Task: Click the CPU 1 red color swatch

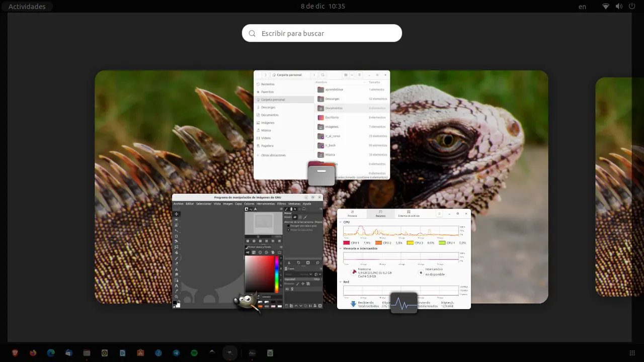Action: click(347, 243)
